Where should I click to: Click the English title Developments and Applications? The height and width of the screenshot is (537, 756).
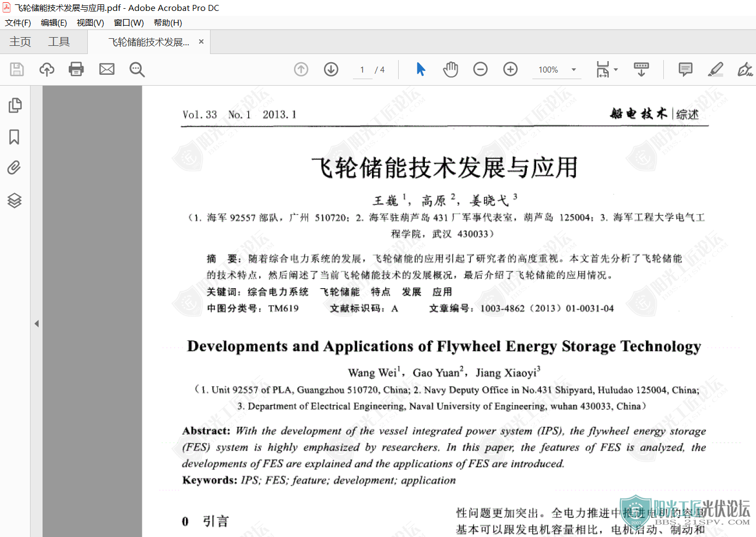444,347
